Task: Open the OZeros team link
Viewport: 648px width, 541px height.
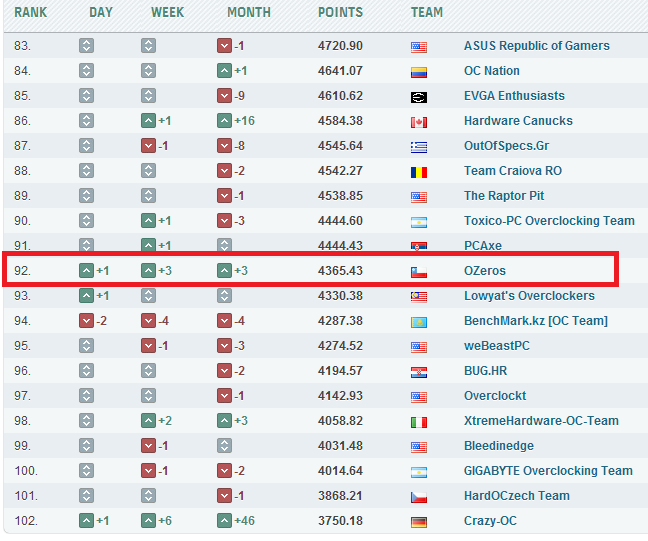Action: [485, 271]
